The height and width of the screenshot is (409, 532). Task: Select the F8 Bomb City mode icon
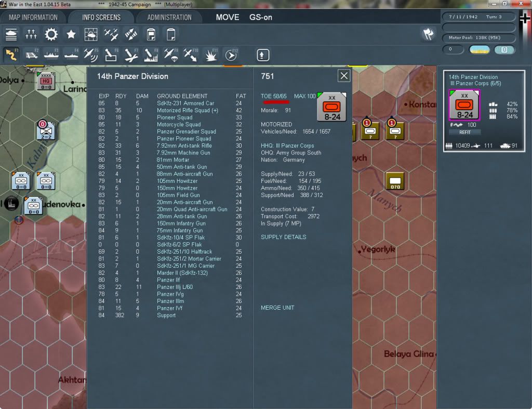151,55
